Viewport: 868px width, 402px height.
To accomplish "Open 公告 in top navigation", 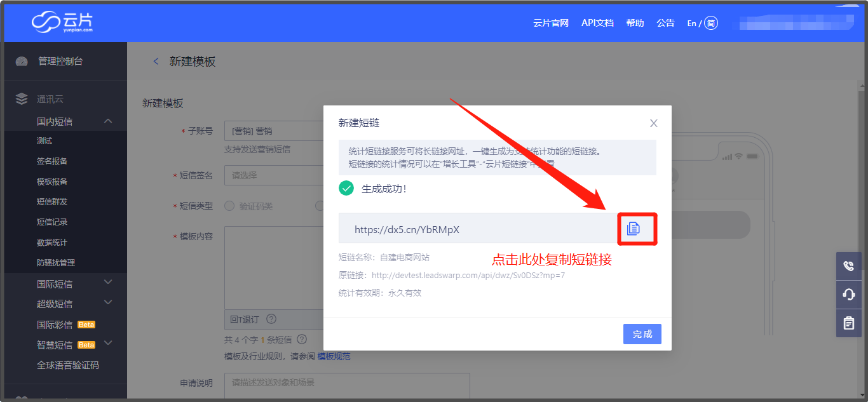I will click(x=666, y=23).
